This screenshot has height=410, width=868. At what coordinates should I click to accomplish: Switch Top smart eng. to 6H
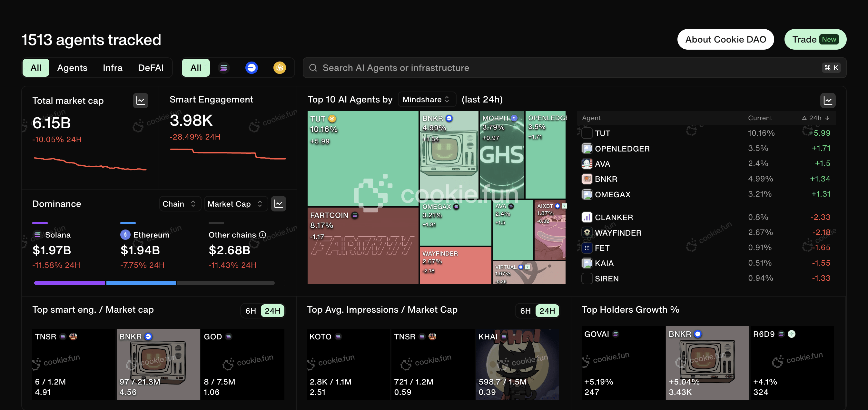(x=250, y=311)
